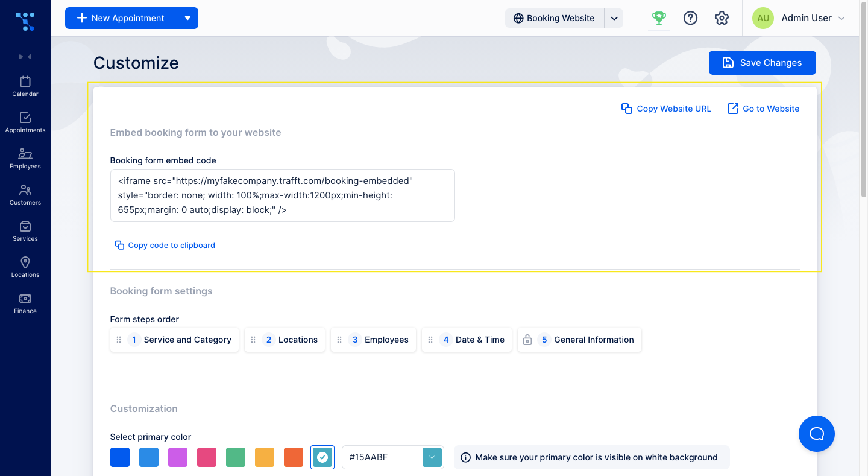Image resolution: width=868 pixels, height=476 pixels.
Task: Click the Go to Website link
Action: (x=763, y=109)
